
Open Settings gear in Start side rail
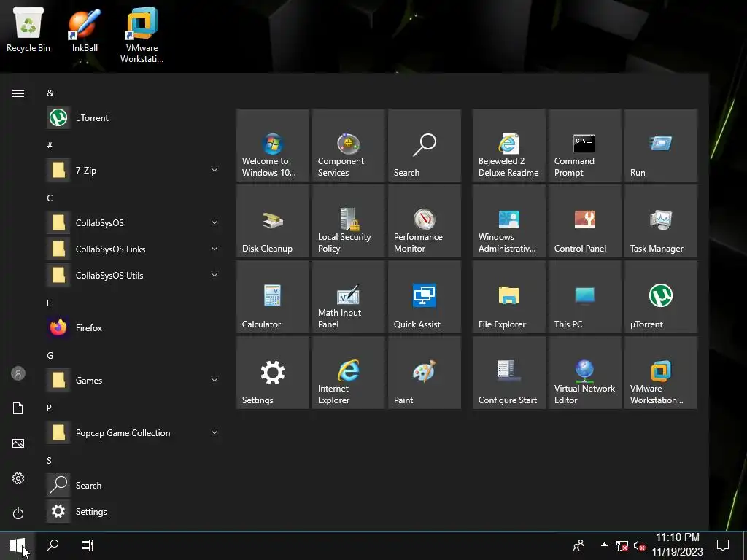[18, 478]
